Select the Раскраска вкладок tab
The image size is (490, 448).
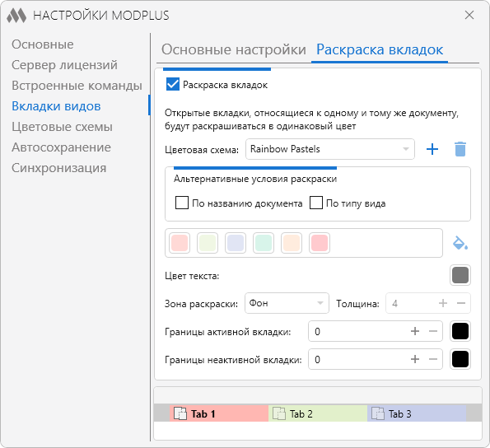click(x=380, y=49)
